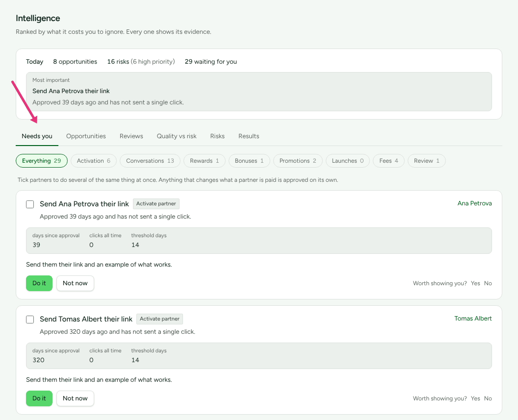518x420 pixels.
Task: Answer No on Ana Petrova card
Action: click(x=488, y=283)
